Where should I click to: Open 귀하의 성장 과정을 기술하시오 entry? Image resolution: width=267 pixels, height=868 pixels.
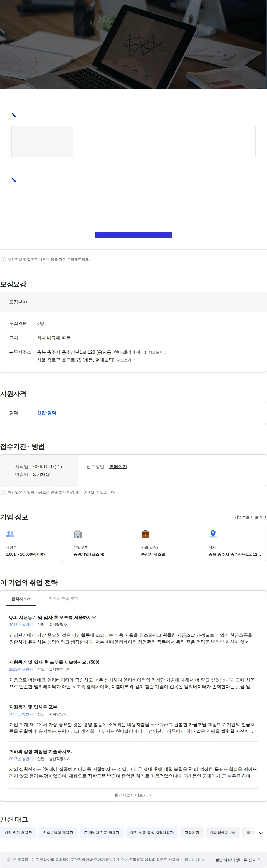[x=41, y=751]
